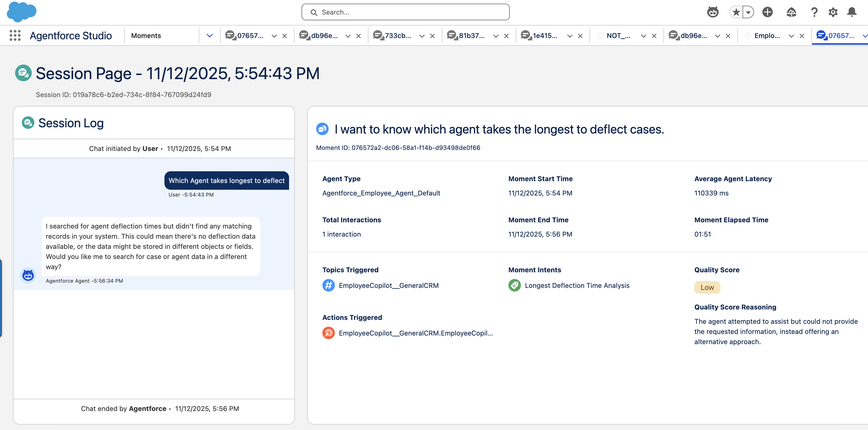The width and height of the screenshot is (868, 430).
Task: Click the '01:51' elapsed time value
Action: tap(702, 234)
